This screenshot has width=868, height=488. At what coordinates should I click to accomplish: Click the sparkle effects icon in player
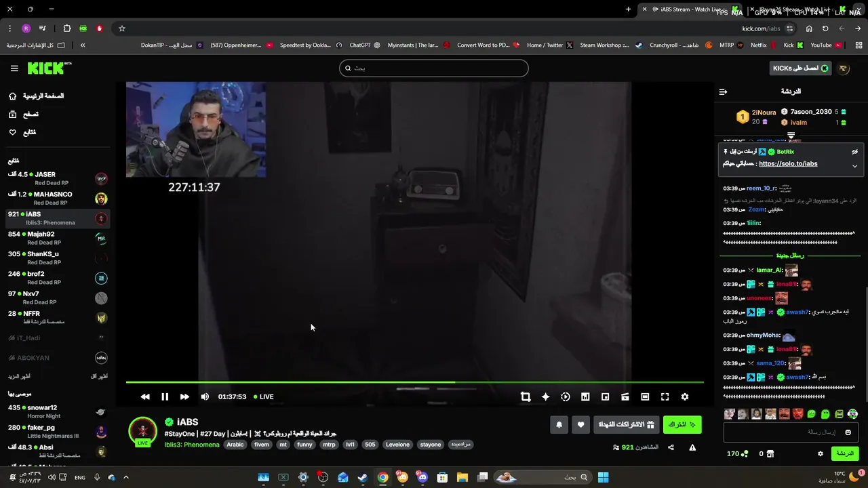pos(545,396)
